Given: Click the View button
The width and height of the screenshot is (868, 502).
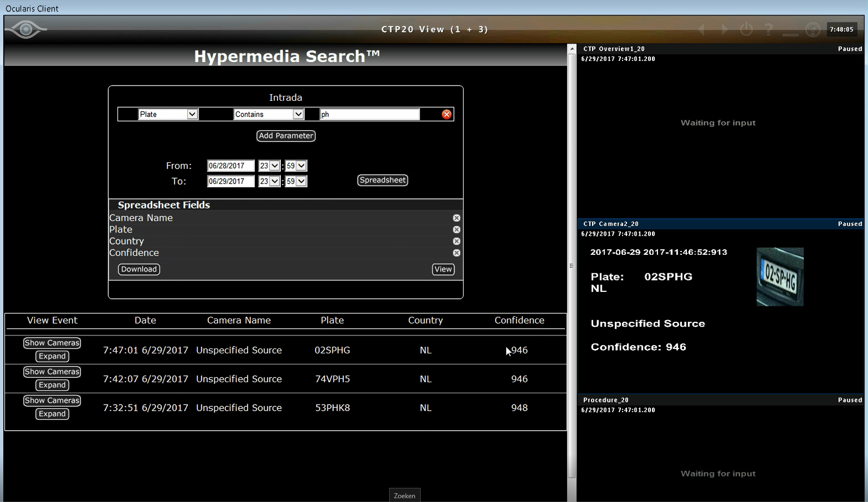Looking at the screenshot, I should pos(443,269).
